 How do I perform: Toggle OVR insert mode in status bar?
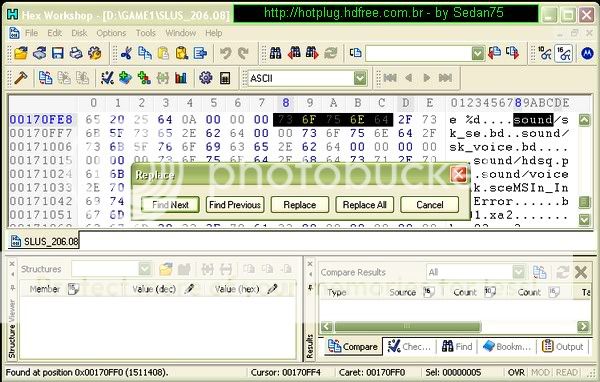tap(516, 372)
